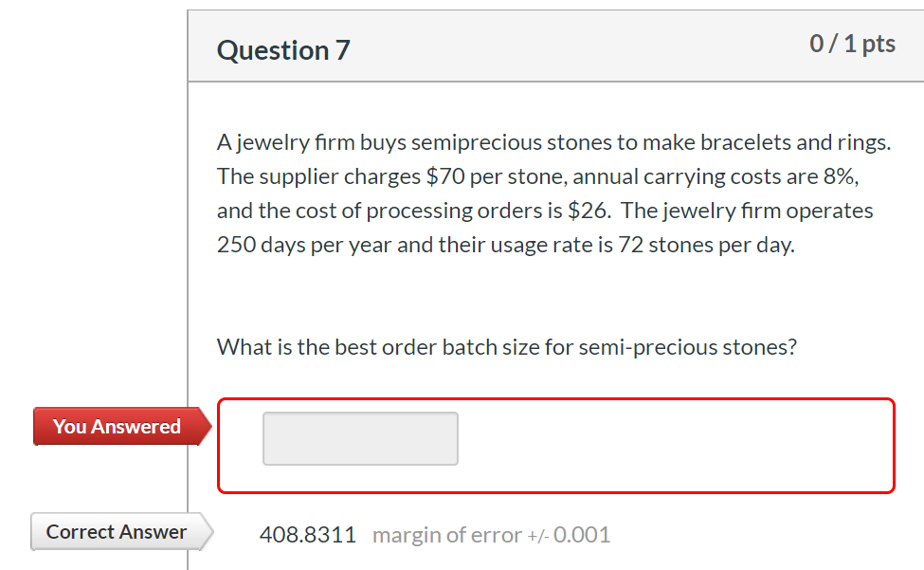The width and height of the screenshot is (924, 570).
Task: Select the correct answer value 408.8311
Action: coord(308,534)
